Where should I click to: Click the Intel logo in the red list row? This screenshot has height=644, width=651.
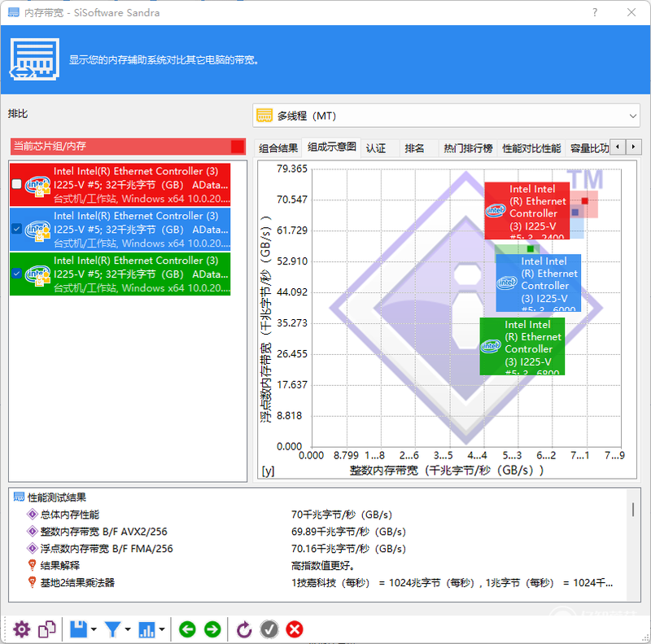point(37,186)
